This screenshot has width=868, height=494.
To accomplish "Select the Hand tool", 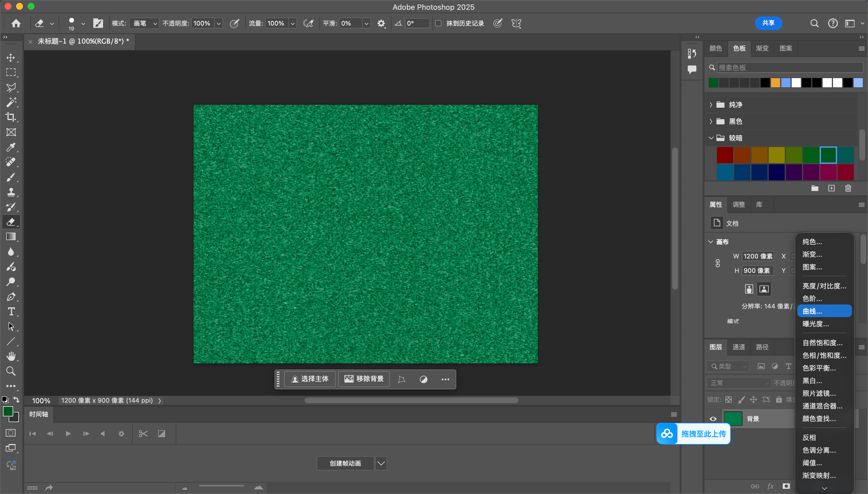I will click(x=11, y=356).
